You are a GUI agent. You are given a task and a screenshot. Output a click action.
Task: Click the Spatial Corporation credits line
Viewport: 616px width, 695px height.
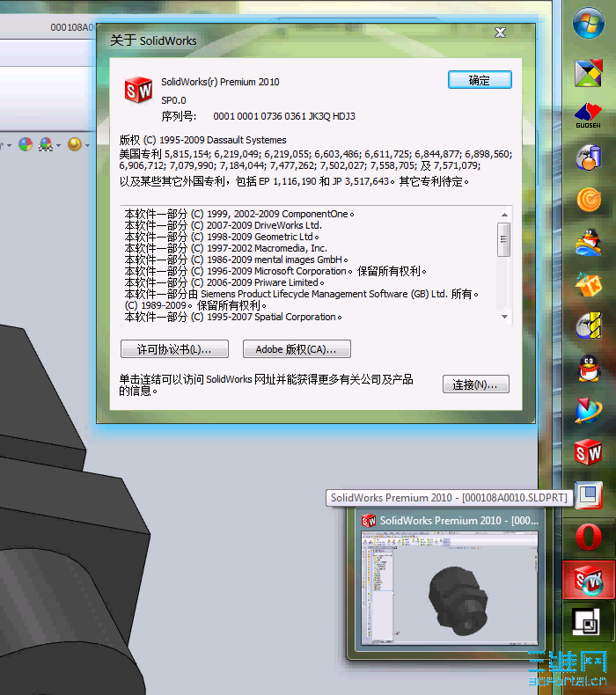233,318
